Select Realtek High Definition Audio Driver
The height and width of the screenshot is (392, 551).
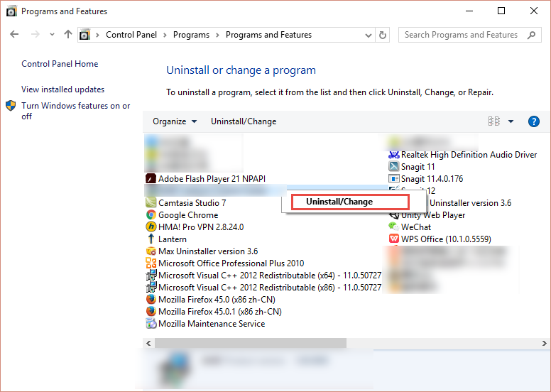tap(469, 155)
